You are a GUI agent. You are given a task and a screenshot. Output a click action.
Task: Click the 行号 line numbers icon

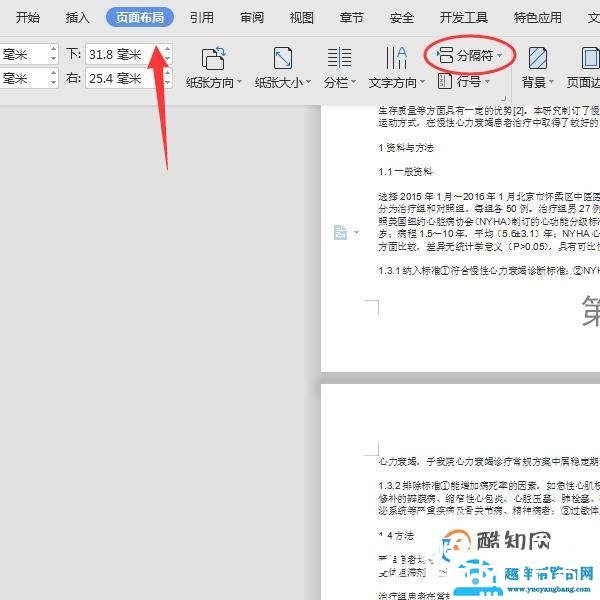pyautogui.click(x=445, y=81)
